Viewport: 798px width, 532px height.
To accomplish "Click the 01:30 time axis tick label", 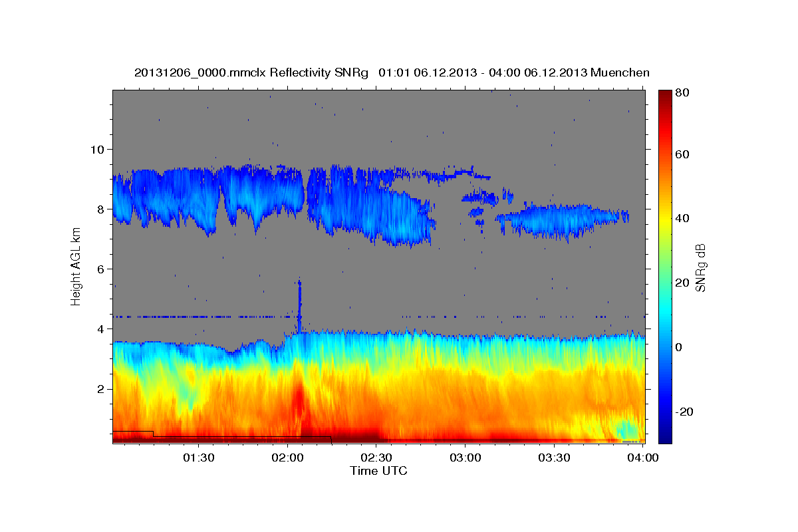I will tap(199, 458).
